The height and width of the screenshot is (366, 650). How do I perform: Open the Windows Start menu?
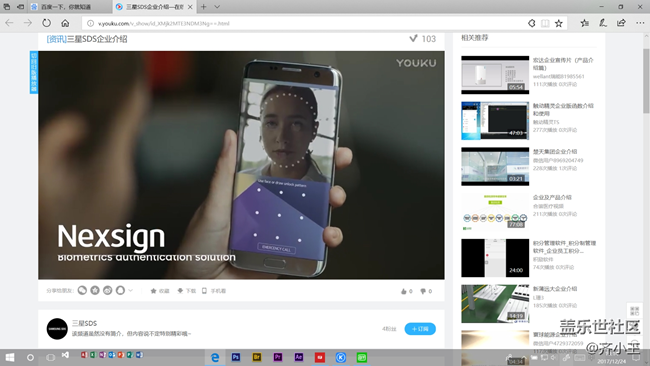tap(10, 357)
